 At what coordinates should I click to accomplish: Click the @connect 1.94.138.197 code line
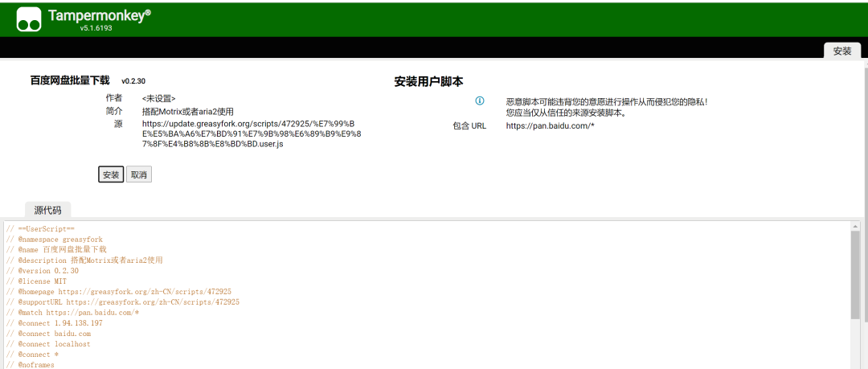(55, 323)
